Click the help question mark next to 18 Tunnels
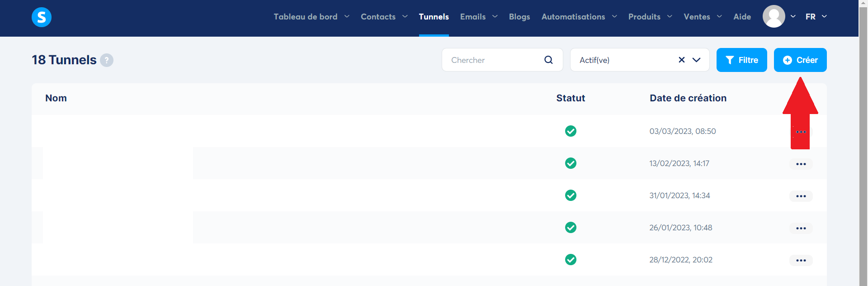The image size is (868, 286). [107, 60]
